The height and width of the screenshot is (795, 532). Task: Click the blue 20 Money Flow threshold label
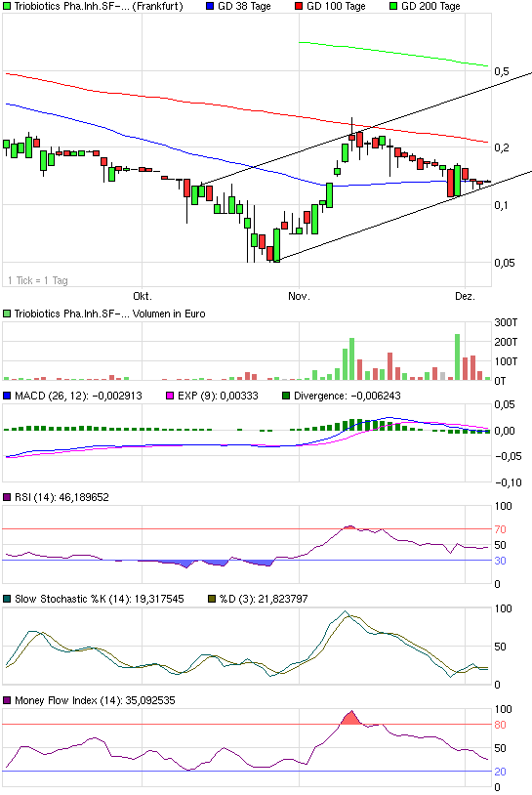500,772
